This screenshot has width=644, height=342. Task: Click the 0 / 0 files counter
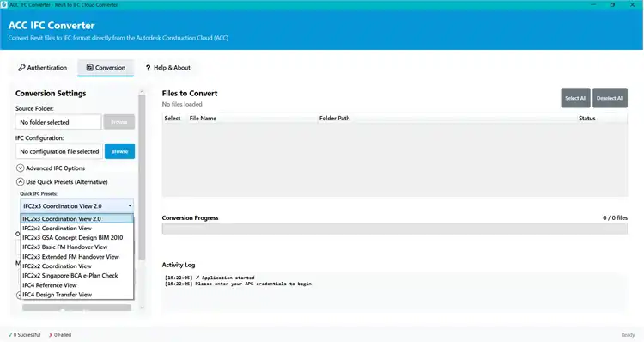tap(615, 218)
